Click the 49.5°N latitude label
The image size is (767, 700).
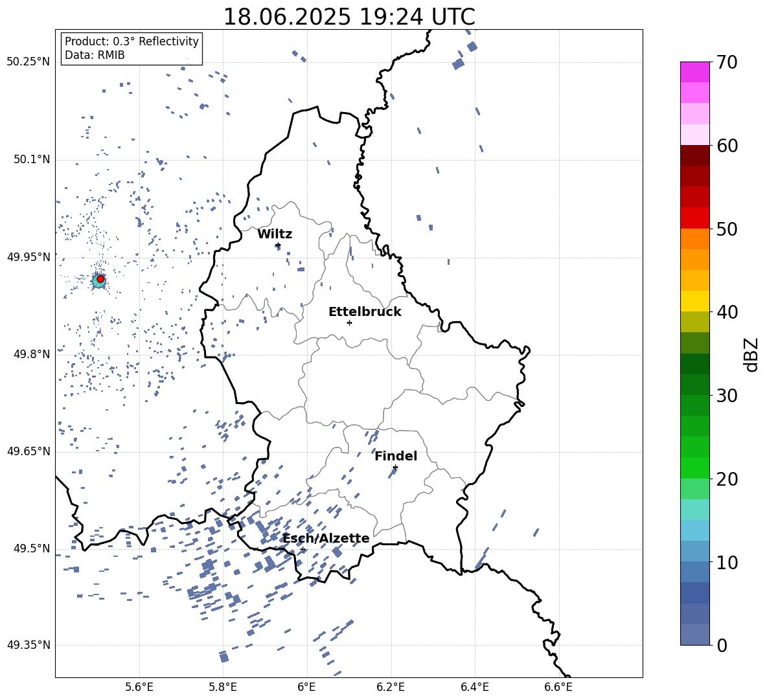(32, 548)
